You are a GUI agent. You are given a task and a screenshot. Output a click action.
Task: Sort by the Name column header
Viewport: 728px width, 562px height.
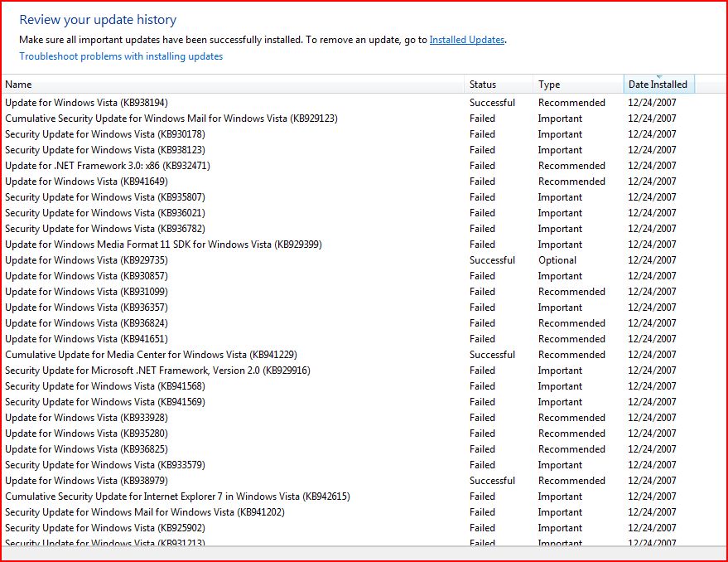(x=233, y=85)
